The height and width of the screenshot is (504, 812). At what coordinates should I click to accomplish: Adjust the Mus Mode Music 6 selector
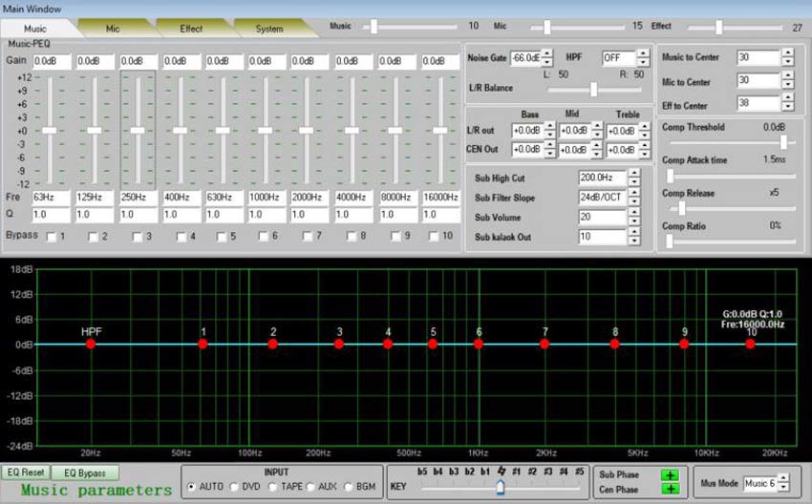pyautogui.click(x=784, y=483)
